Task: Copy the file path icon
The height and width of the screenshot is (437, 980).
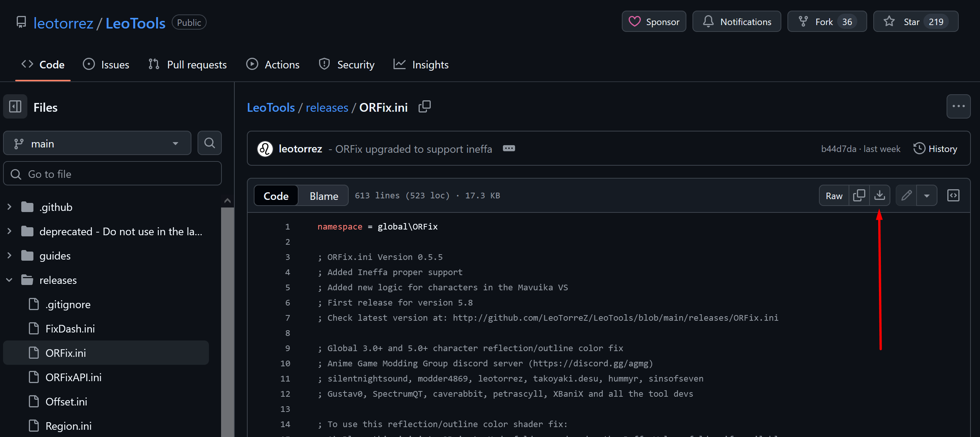Action: (424, 106)
